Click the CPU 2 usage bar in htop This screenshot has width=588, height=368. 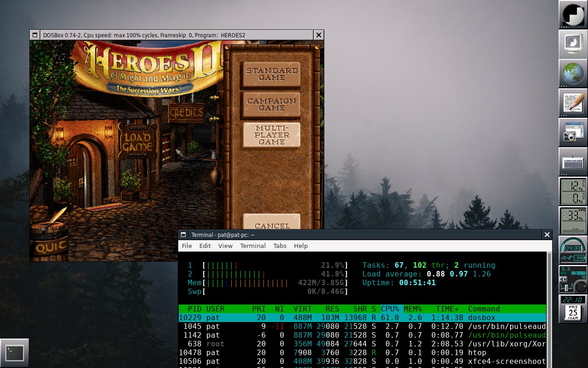coord(268,274)
